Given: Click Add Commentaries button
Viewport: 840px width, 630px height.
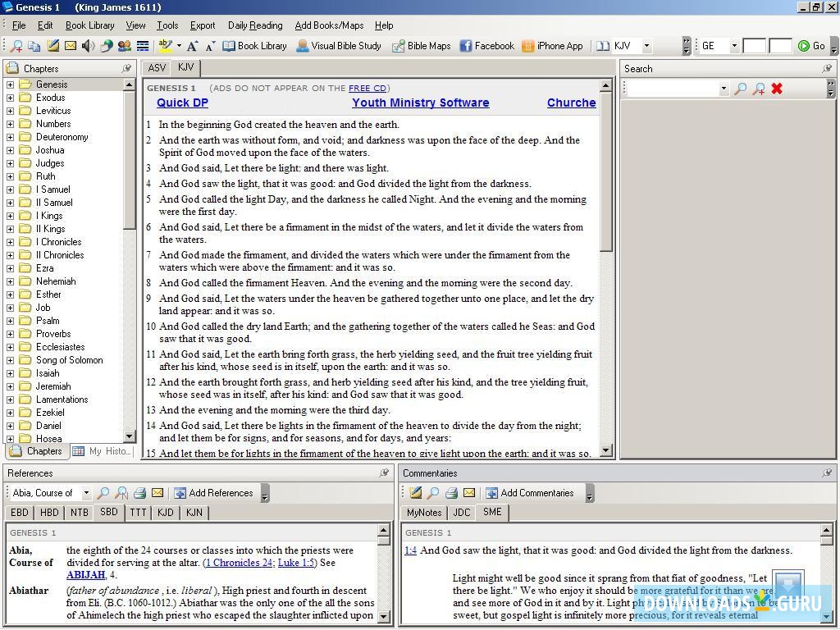Looking at the screenshot, I should pos(531,493).
